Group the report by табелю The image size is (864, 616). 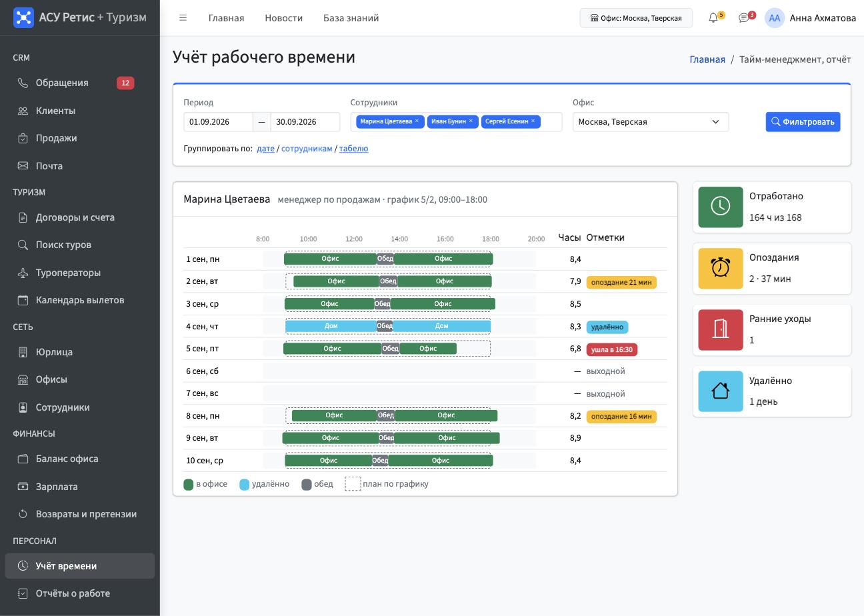(x=354, y=149)
